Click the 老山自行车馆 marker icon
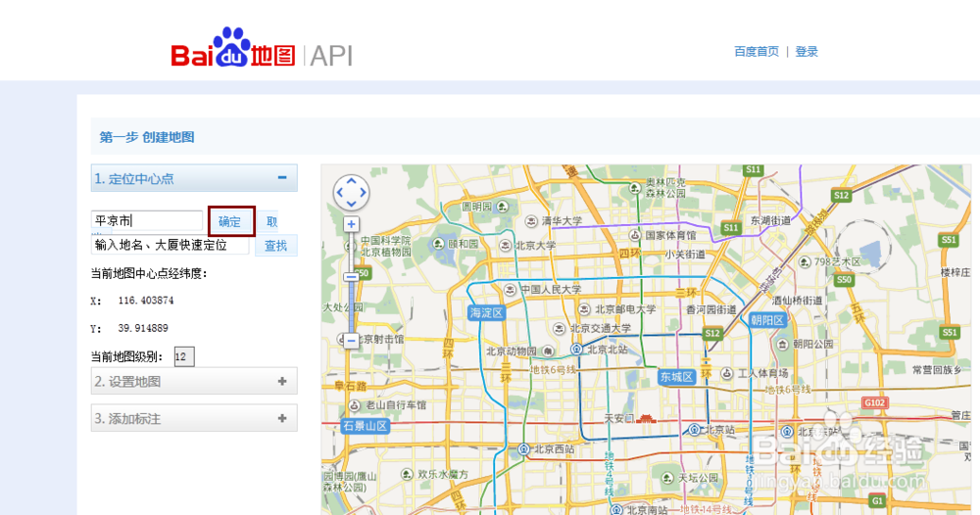Image resolution: width=980 pixels, height=515 pixels. (x=355, y=405)
